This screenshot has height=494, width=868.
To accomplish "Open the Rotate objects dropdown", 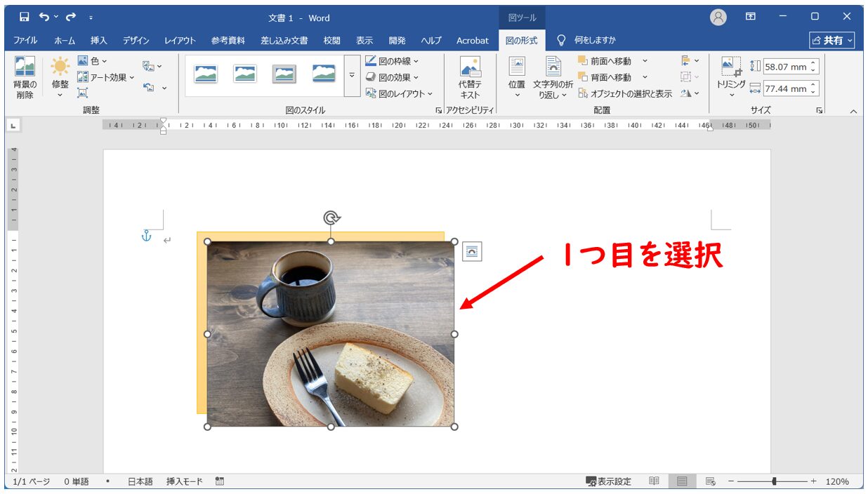I will 690,93.
